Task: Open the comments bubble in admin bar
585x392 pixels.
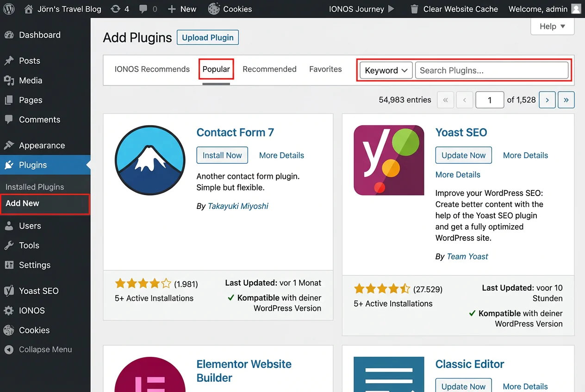Action: click(x=143, y=9)
